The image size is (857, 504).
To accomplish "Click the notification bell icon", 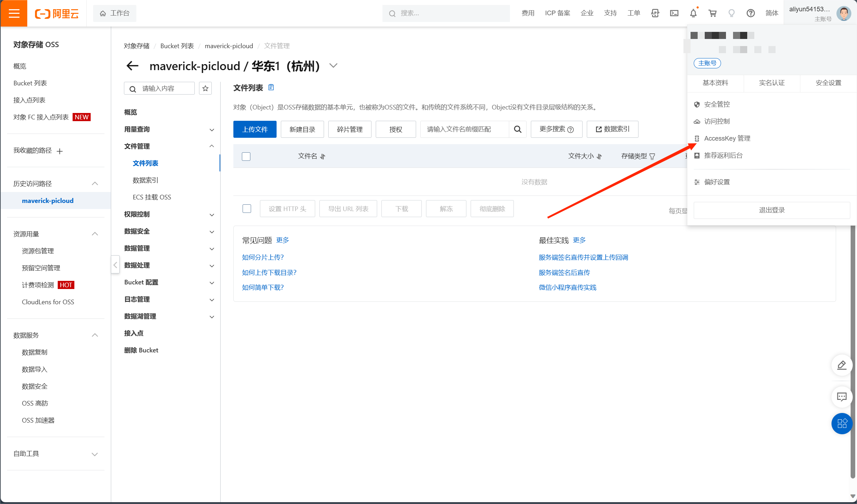I will 693,13.
